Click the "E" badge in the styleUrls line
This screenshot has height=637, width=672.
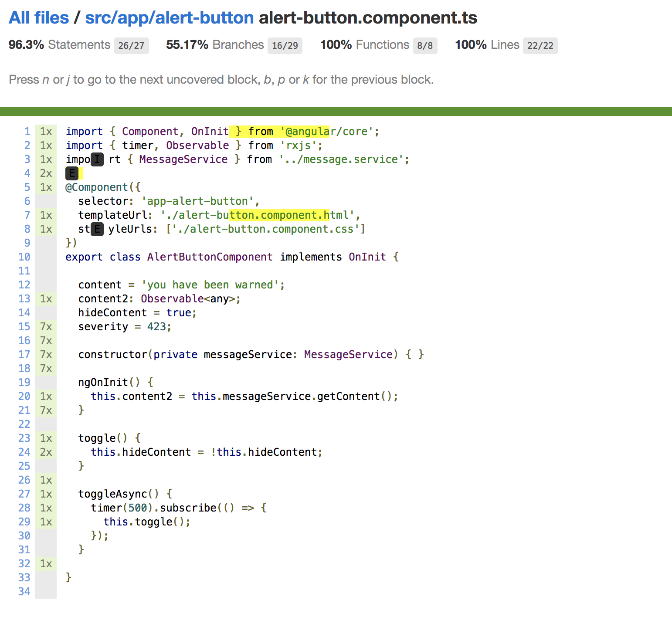(x=97, y=229)
